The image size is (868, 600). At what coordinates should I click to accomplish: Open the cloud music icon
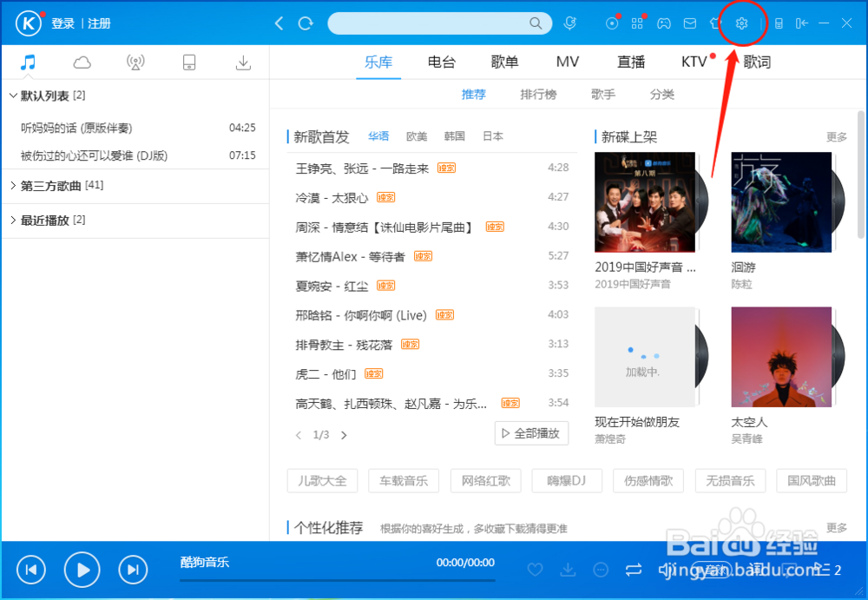point(82,62)
